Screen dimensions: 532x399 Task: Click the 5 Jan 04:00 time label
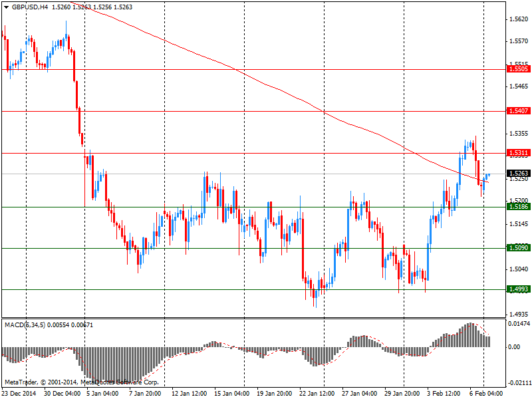pyautogui.click(x=102, y=394)
